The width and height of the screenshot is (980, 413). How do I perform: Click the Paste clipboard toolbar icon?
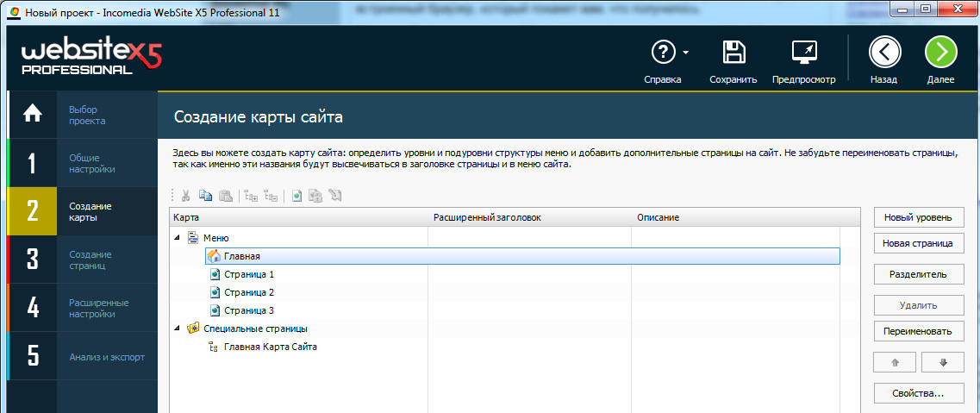[x=225, y=196]
